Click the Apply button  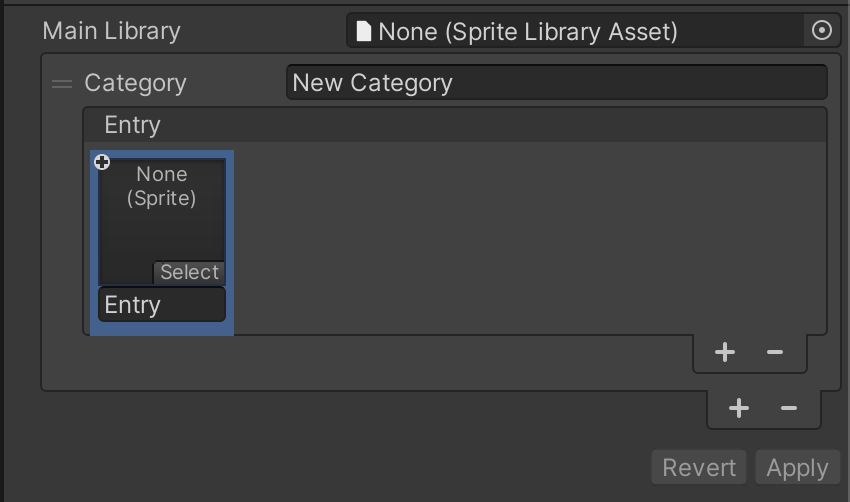click(797, 467)
